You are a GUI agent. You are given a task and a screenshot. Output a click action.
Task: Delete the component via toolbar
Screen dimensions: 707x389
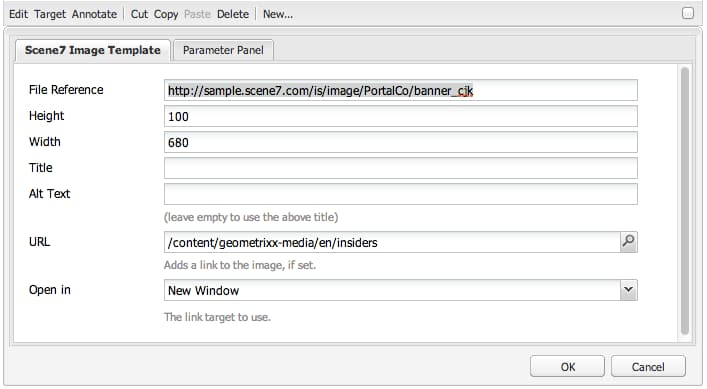pos(233,14)
